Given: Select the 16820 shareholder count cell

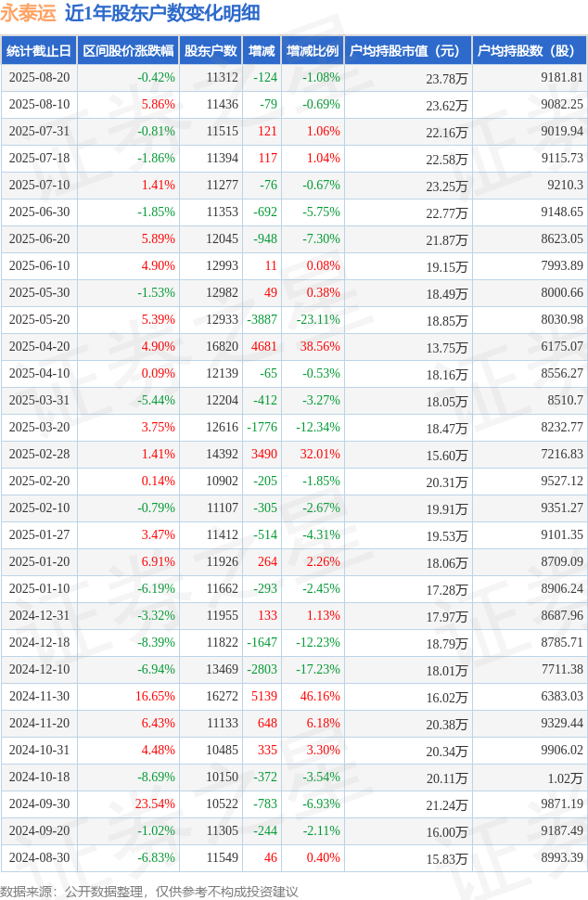Looking at the screenshot, I should pos(222,347).
